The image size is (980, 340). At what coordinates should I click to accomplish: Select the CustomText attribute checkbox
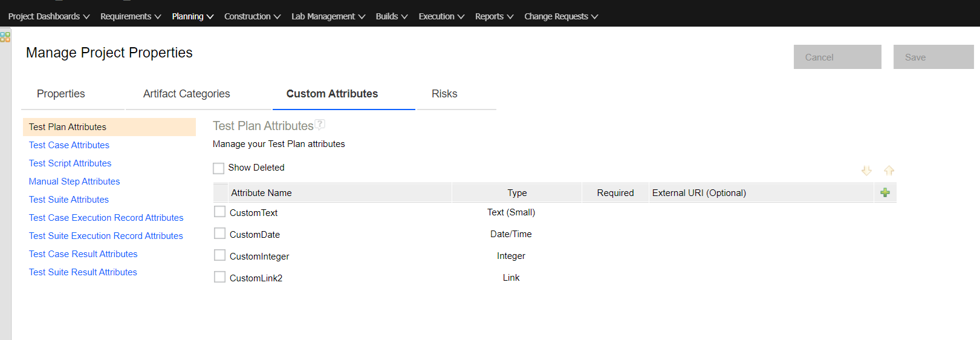[x=220, y=212]
